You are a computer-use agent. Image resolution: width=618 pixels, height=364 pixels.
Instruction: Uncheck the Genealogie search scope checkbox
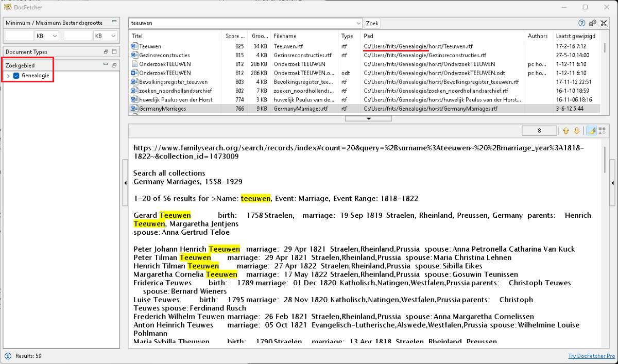click(16, 76)
